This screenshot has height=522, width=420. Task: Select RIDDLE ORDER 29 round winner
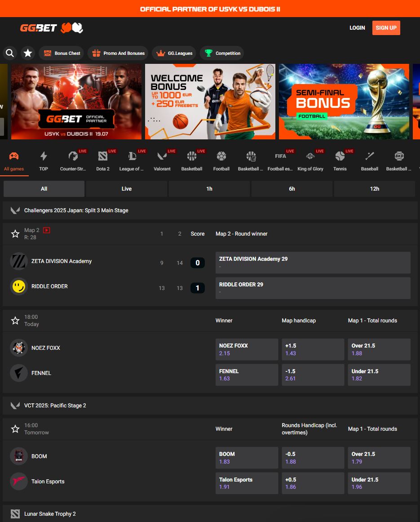(313, 288)
